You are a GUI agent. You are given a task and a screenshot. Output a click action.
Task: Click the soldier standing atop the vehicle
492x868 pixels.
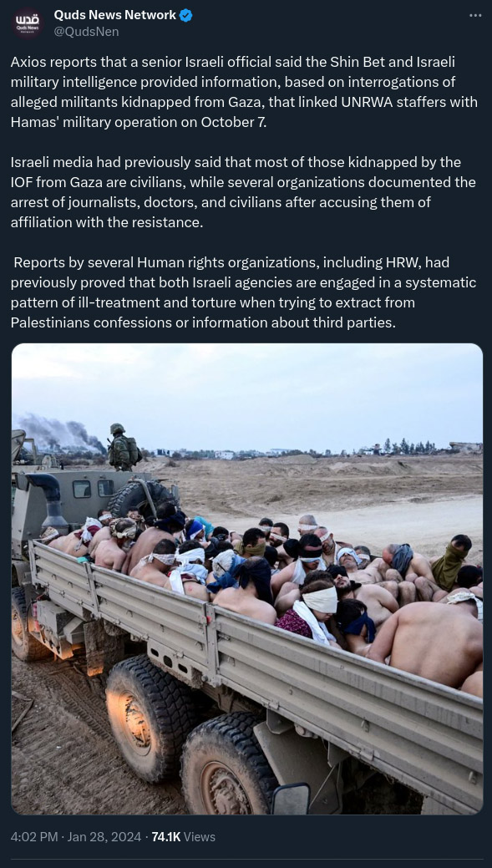(x=120, y=447)
